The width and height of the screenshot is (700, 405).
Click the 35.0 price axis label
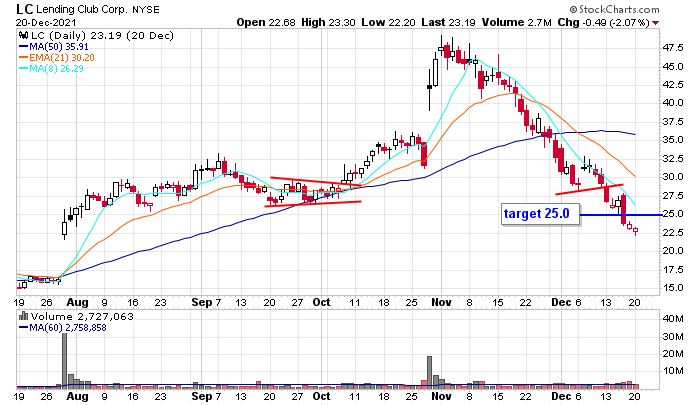pyautogui.click(x=673, y=140)
